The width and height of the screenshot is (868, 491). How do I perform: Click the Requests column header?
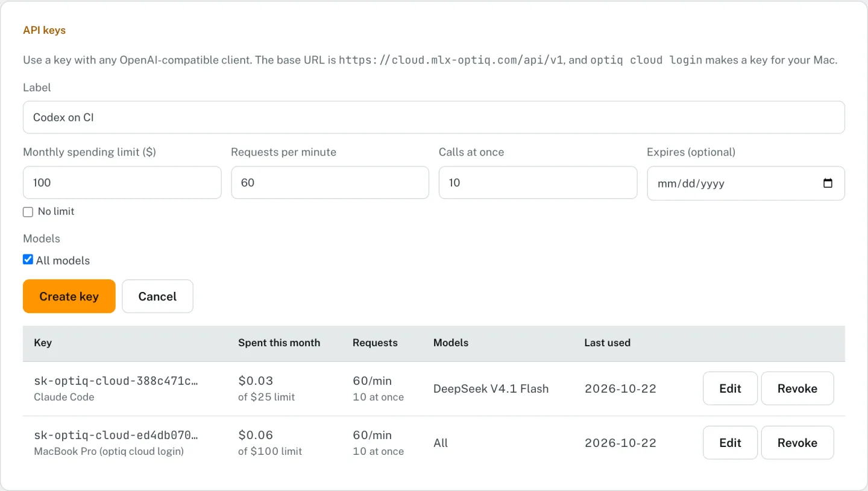coord(375,343)
